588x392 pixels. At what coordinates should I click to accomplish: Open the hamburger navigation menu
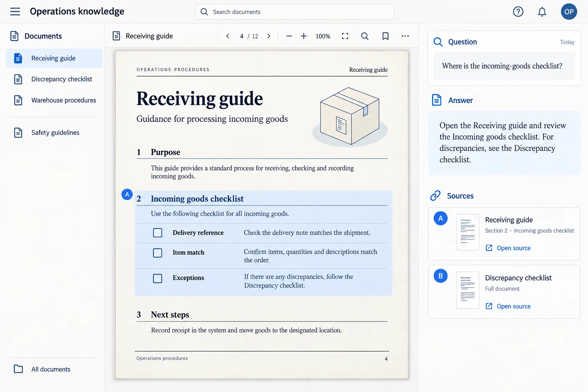[x=15, y=11]
